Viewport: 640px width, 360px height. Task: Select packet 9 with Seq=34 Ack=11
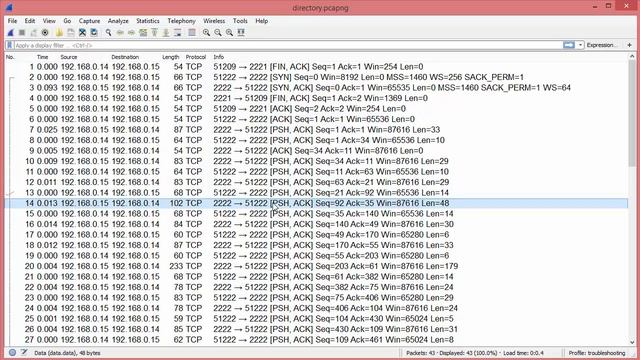[316, 151]
